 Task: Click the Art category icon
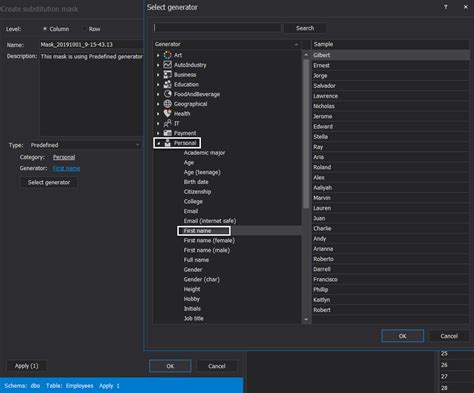(168, 55)
